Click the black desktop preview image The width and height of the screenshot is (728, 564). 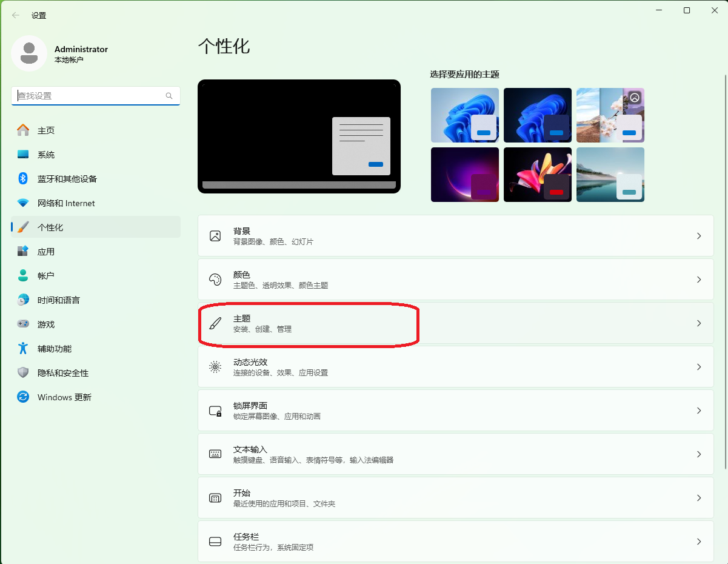coord(299,136)
